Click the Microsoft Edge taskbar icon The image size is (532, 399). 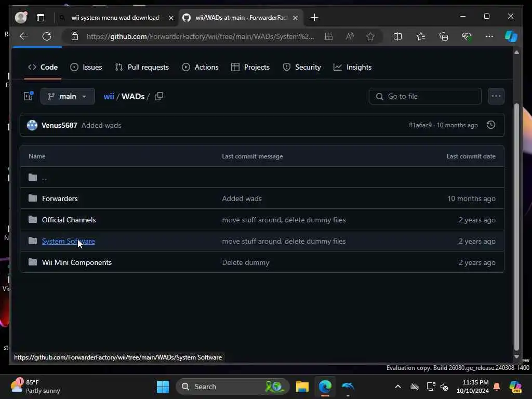325,387
